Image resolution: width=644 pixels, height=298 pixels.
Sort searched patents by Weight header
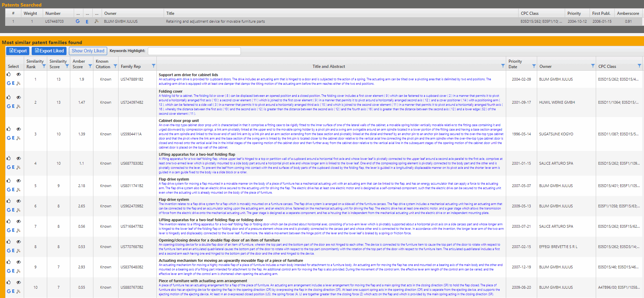tap(30, 13)
